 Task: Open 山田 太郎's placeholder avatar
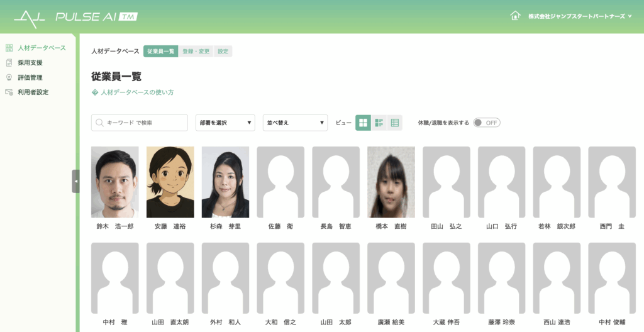336,278
